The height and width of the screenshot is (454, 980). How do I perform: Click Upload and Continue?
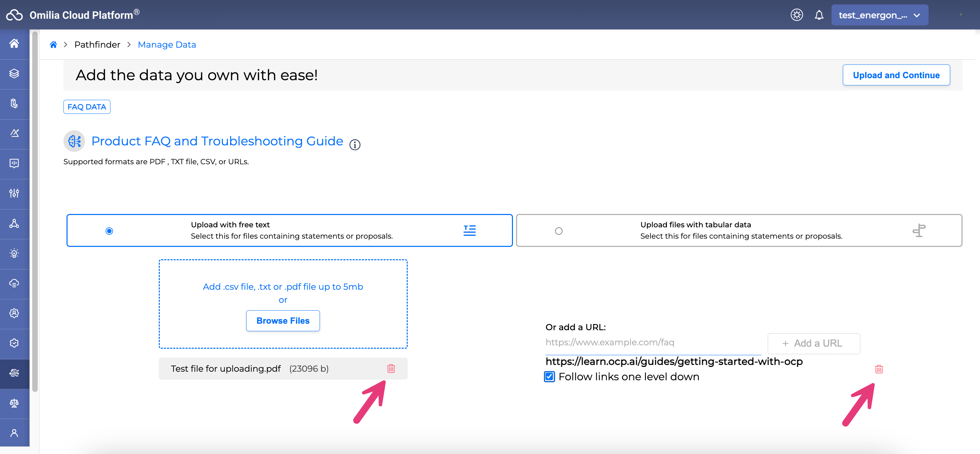[x=896, y=75]
